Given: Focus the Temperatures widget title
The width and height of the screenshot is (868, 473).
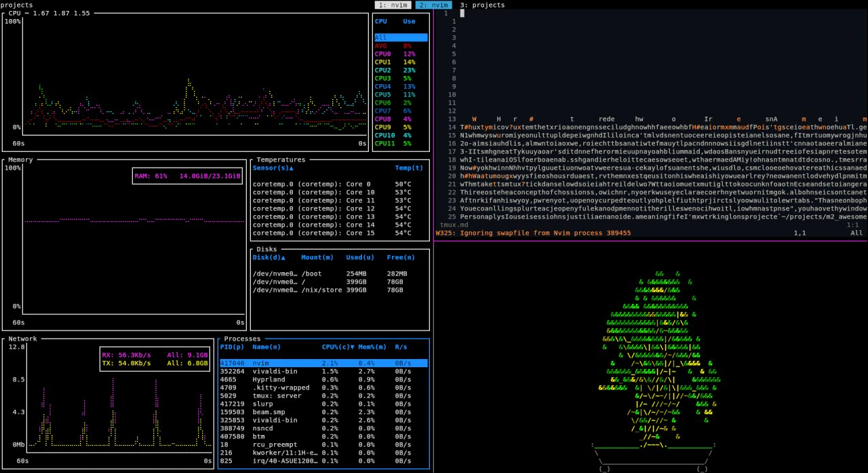Looking at the screenshot, I should tap(281, 159).
